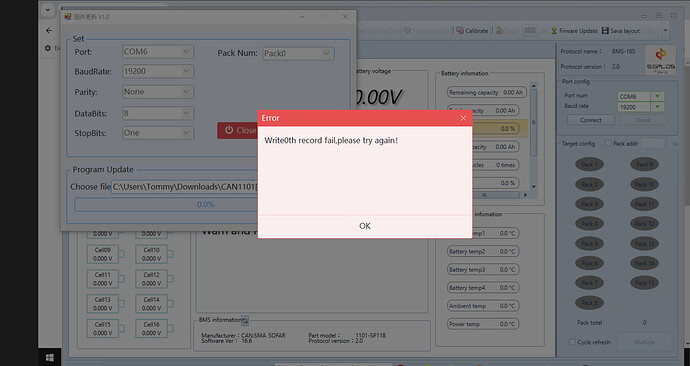Click the Connect button in Port config
Viewport: 690px width, 366px height.
[591, 120]
